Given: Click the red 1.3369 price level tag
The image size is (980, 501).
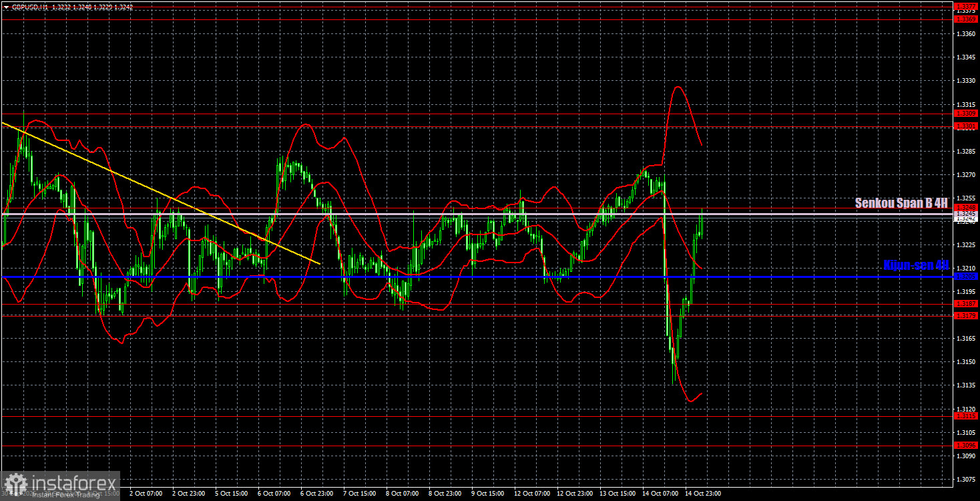Looking at the screenshot, I should click(966, 19).
